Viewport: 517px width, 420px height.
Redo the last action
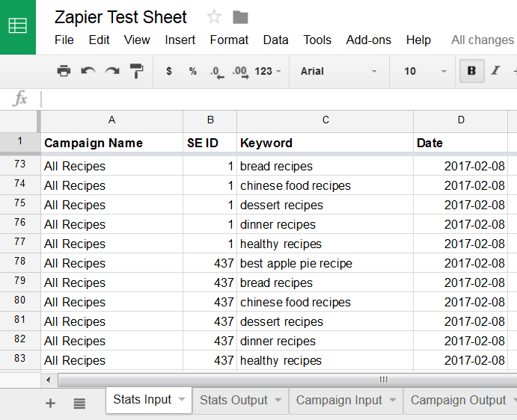coord(112,71)
